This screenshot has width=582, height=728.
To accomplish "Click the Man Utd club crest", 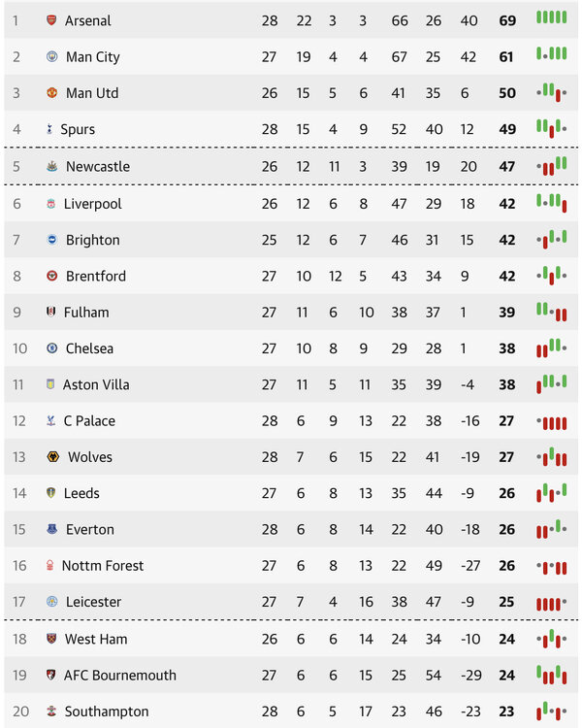I will click(x=52, y=93).
